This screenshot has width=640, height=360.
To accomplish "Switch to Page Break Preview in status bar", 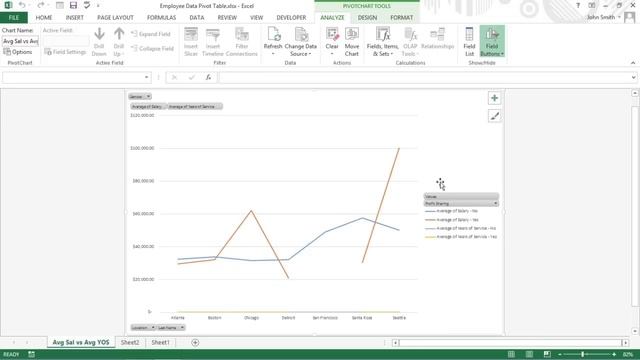I will click(x=547, y=354).
